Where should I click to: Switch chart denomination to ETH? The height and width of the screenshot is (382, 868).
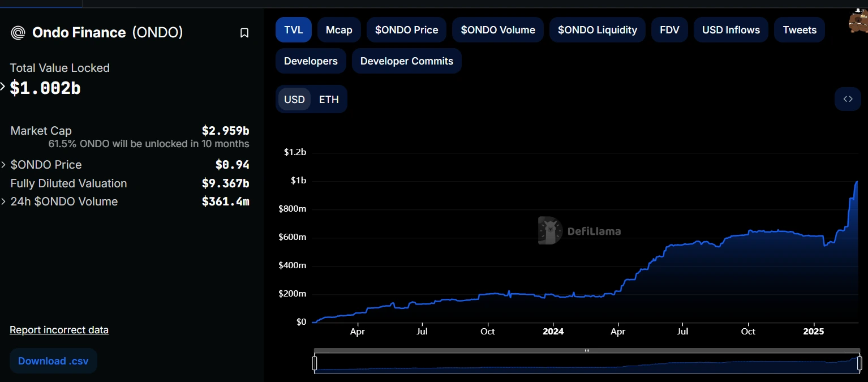pos(329,100)
